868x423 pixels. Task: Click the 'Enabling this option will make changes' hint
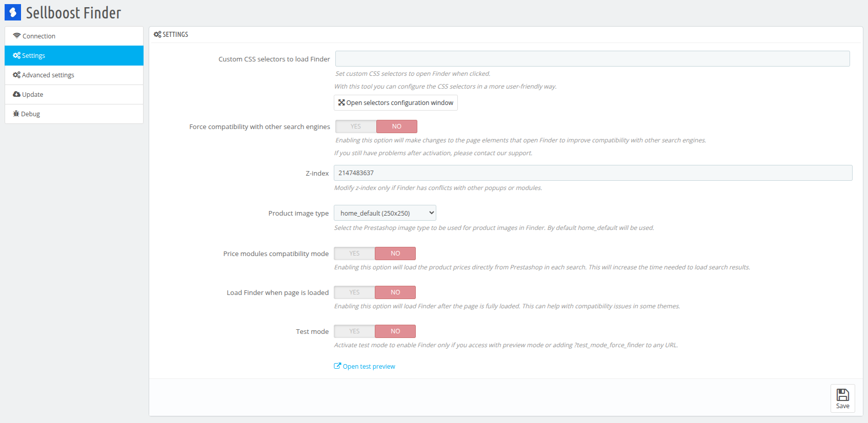pyautogui.click(x=521, y=140)
